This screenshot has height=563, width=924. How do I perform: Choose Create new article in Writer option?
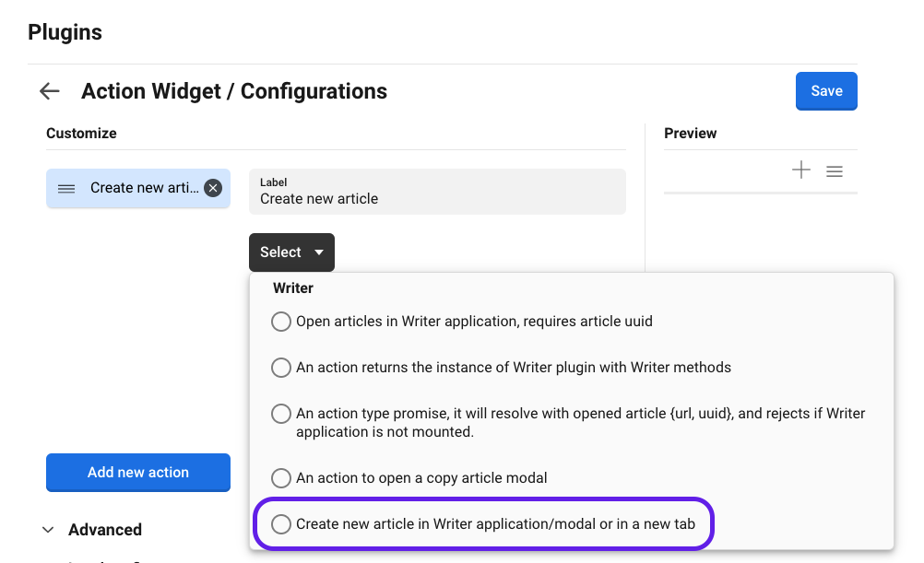281,524
